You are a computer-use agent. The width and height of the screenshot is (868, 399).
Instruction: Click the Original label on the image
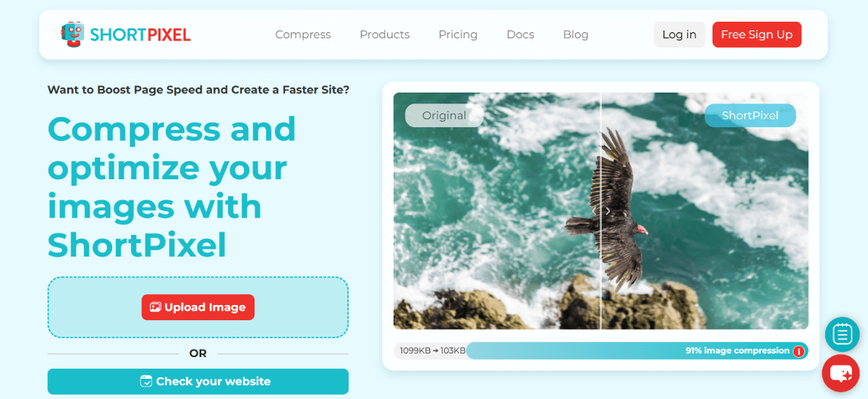coord(444,116)
